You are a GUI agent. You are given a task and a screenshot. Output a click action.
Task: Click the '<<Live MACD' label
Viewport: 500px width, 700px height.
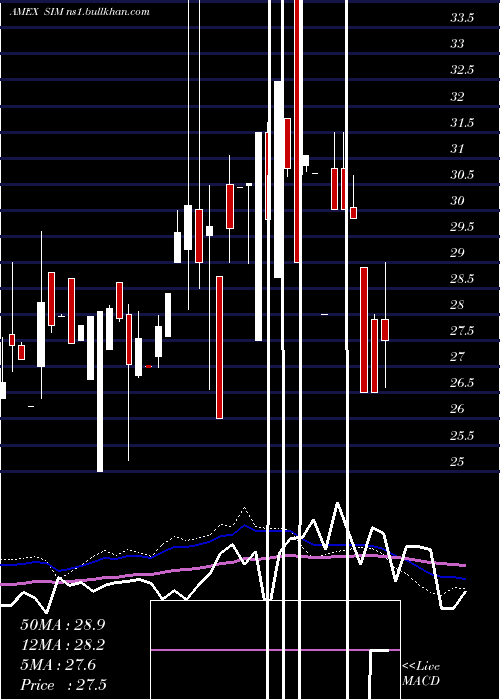(421, 673)
